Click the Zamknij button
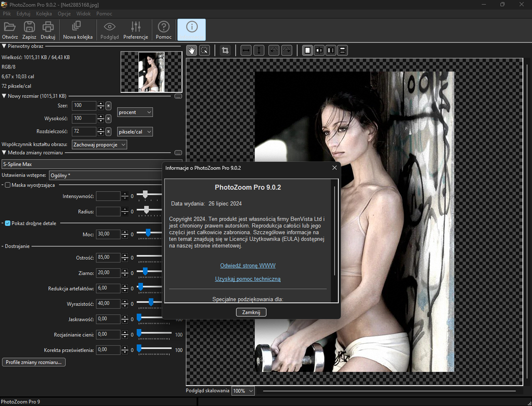Viewport: 532px width, 406px height. click(251, 312)
